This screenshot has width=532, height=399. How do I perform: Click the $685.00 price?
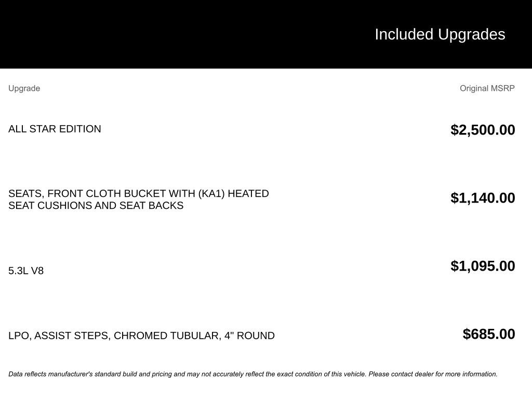(x=489, y=334)
